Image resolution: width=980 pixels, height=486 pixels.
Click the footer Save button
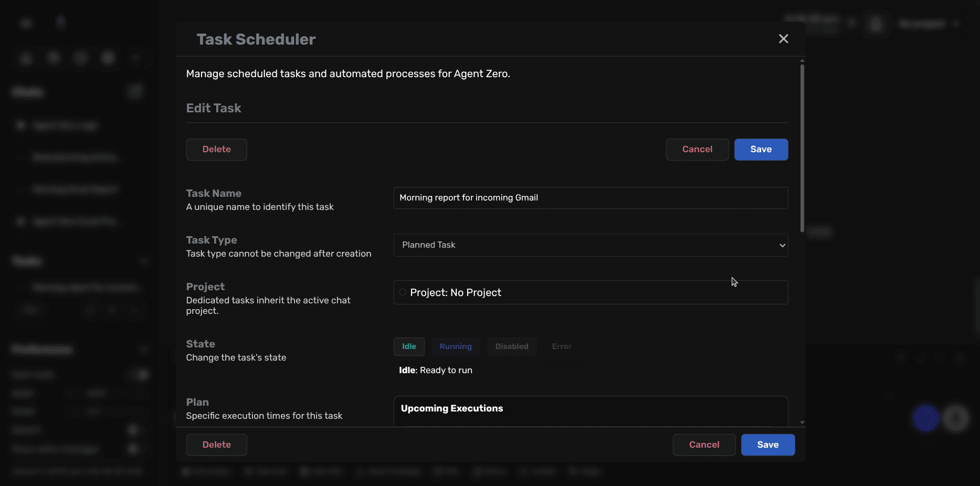[x=767, y=445]
